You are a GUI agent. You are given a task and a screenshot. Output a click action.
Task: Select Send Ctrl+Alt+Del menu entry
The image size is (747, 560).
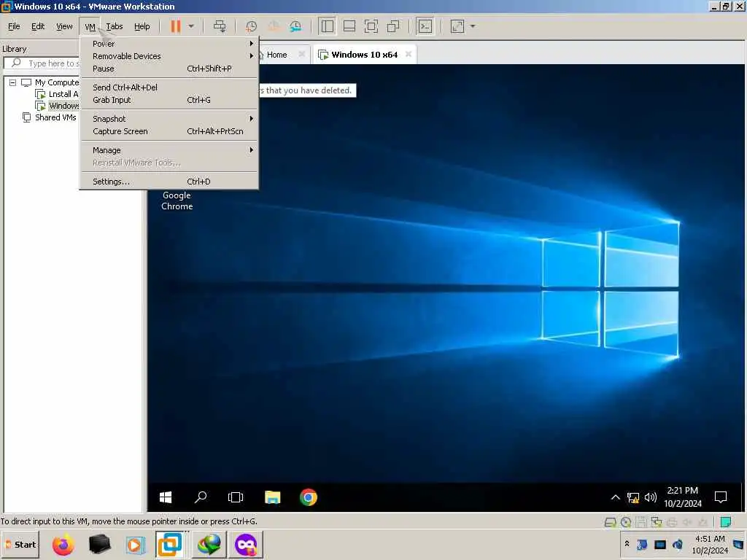[169, 87]
